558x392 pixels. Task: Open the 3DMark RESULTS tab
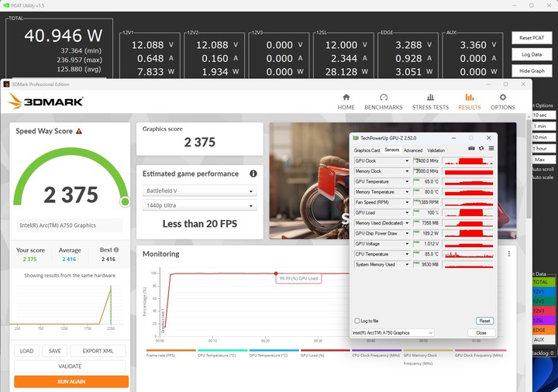point(470,101)
